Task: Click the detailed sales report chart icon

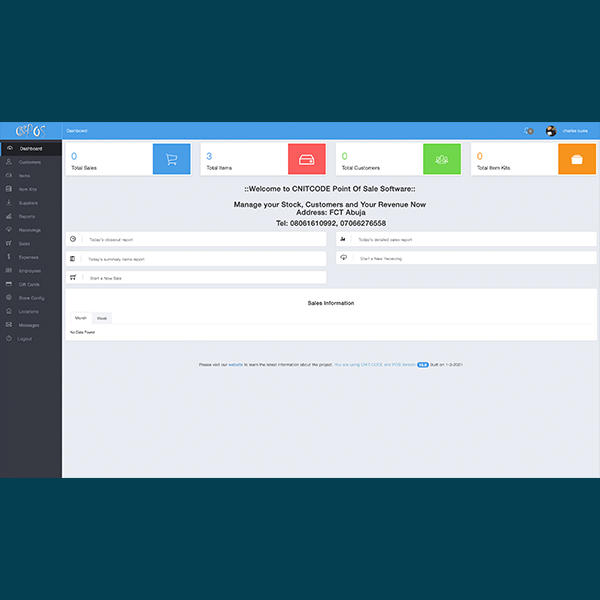Action: [343, 239]
